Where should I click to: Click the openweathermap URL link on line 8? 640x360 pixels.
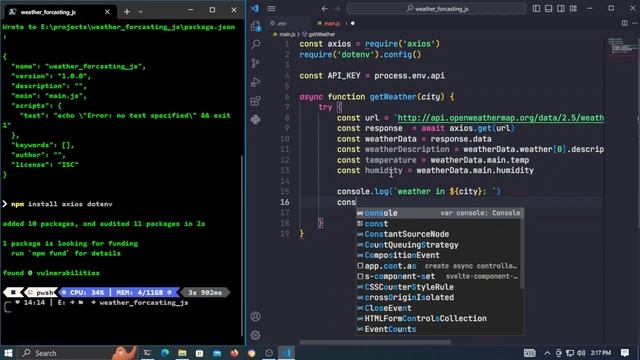[500, 118]
